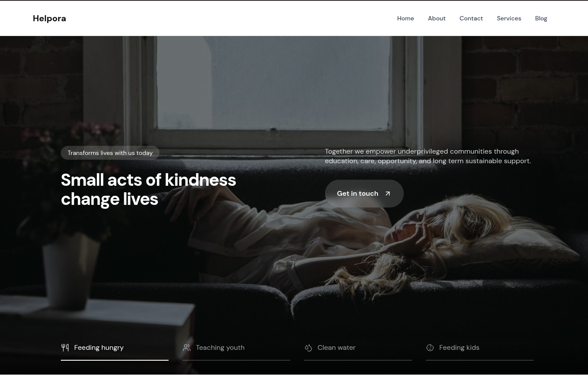
Task: Open the Home menu item
Action: [405, 18]
